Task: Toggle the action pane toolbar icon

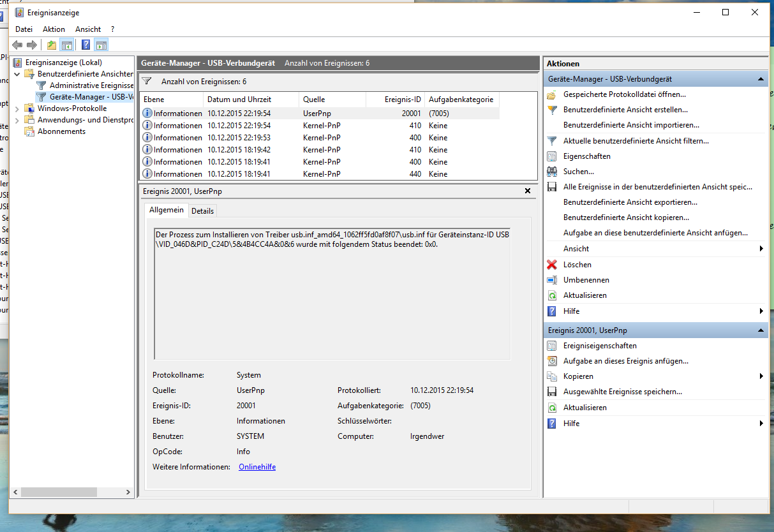Action: [101, 45]
